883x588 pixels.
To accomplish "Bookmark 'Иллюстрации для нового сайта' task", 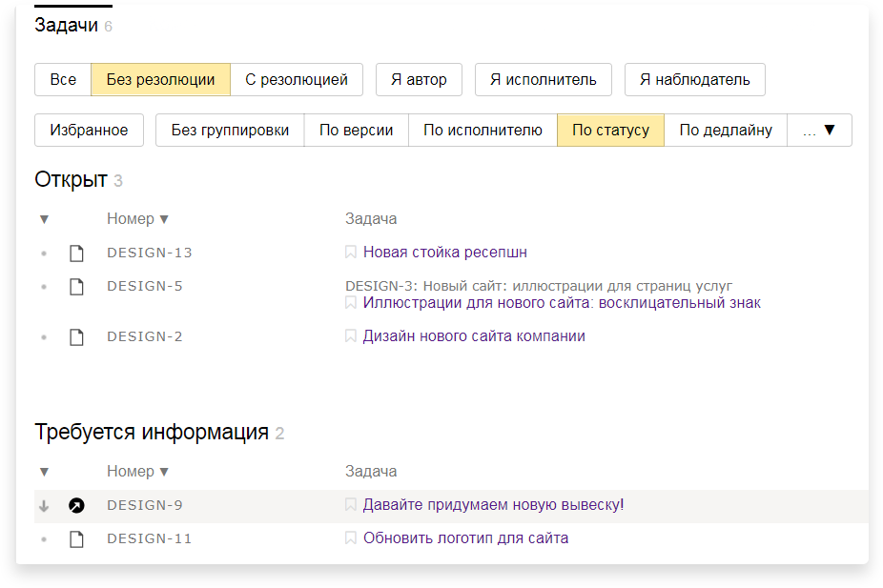I will (350, 303).
